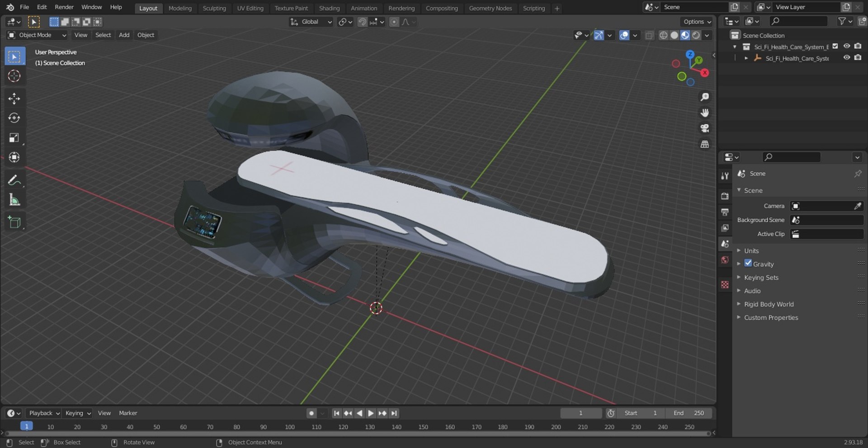The height and width of the screenshot is (448, 868).
Task: Switch to the Sculpting workspace tab
Action: (214, 8)
